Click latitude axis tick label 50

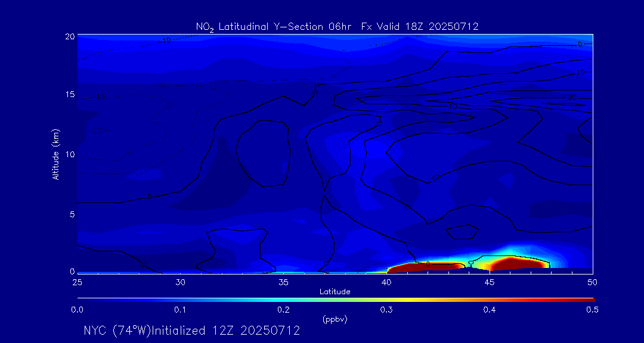click(x=593, y=282)
